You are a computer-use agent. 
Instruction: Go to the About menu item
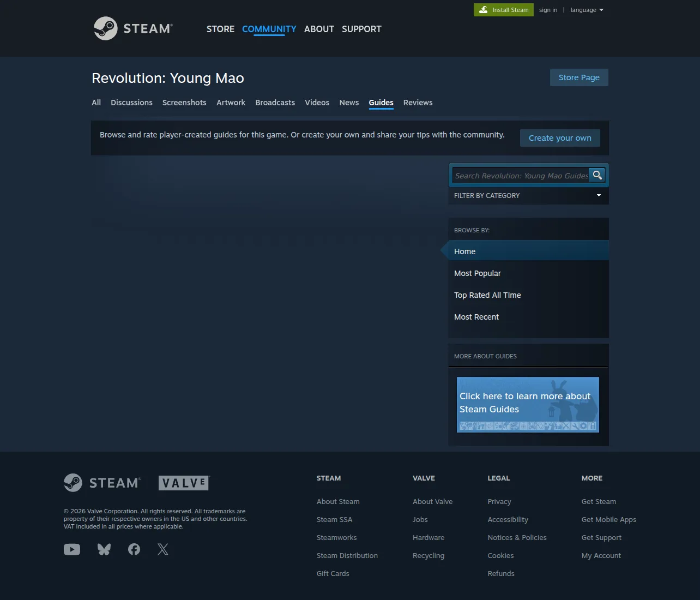[319, 29]
